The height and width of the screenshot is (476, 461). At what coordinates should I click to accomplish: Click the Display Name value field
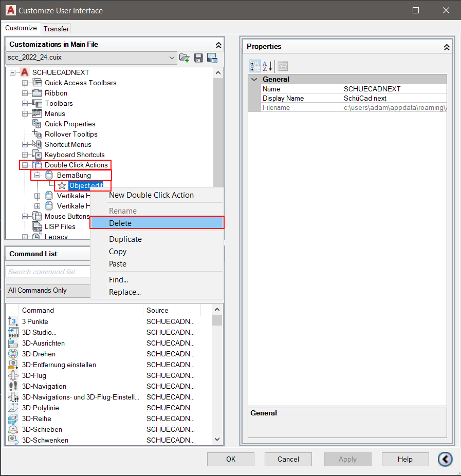[394, 98]
